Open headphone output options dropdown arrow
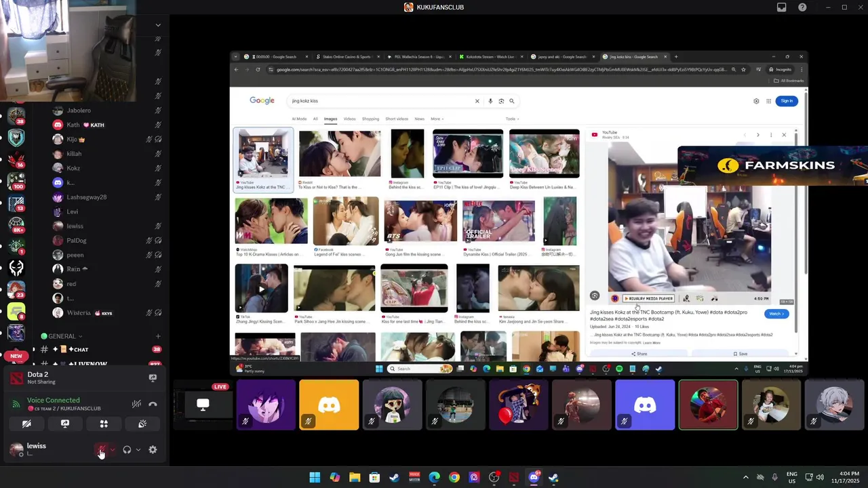The width and height of the screenshot is (868, 488). 138,449
